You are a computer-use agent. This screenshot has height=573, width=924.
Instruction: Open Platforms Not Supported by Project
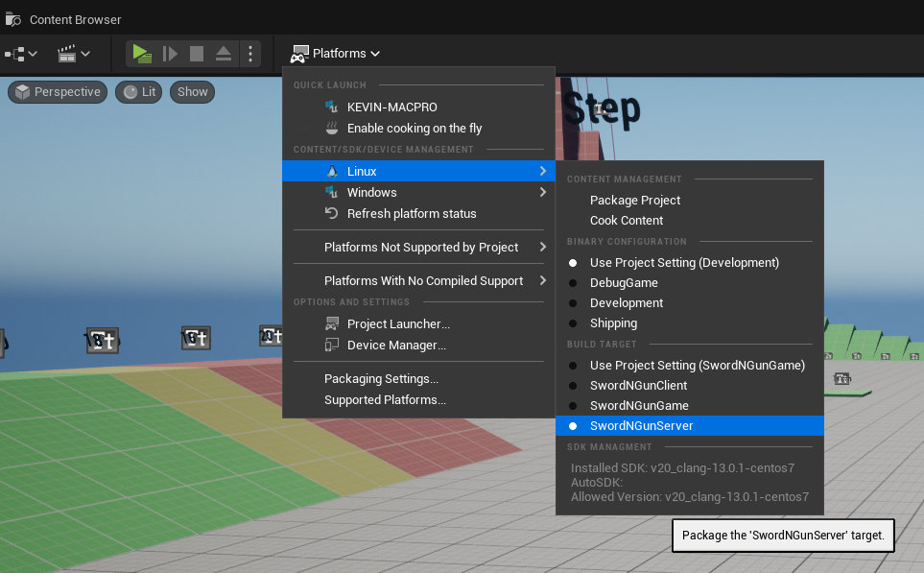pos(418,247)
